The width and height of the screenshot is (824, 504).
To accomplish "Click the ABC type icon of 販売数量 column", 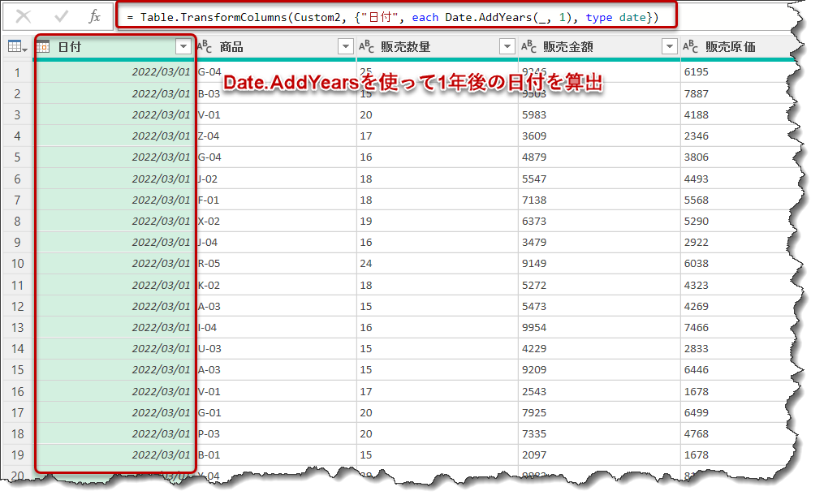I will pyautogui.click(x=366, y=47).
